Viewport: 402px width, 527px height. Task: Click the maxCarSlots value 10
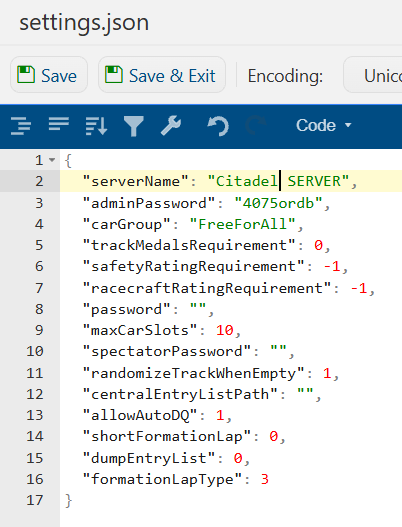tap(225, 330)
